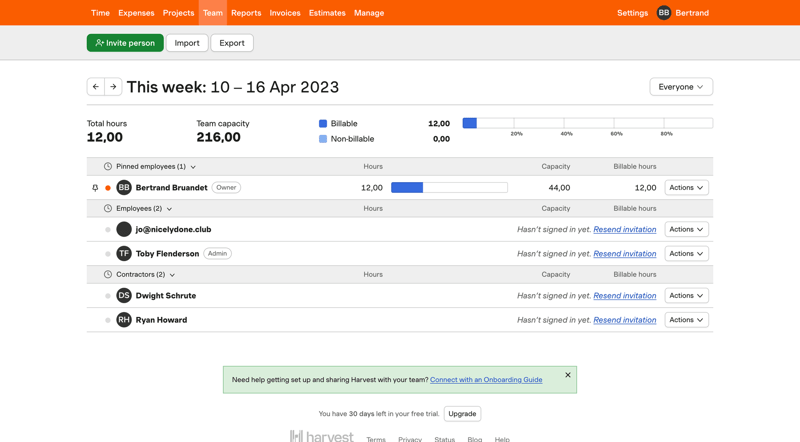The width and height of the screenshot is (800, 442).
Task: Click the Privacy footer link
Action: tap(410, 439)
